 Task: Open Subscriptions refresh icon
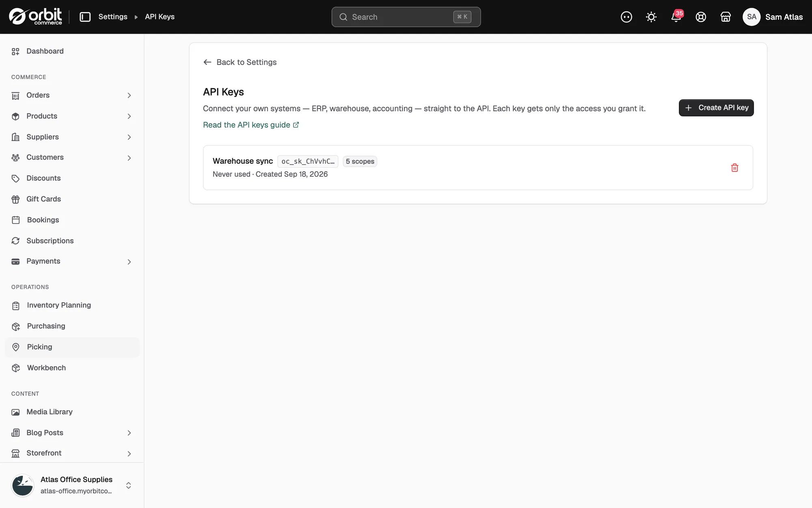click(15, 241)
